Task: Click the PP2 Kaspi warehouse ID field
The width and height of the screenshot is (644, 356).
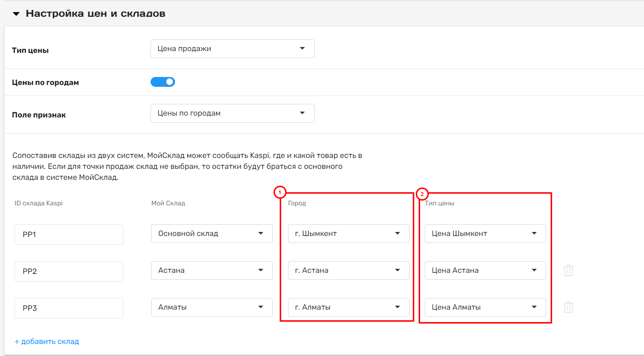Action: (69, 271)
